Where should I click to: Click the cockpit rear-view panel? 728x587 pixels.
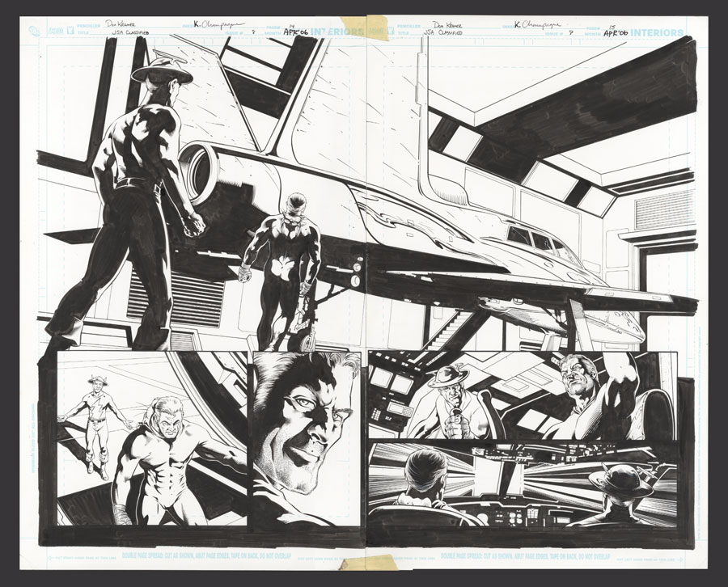point(522,484)
